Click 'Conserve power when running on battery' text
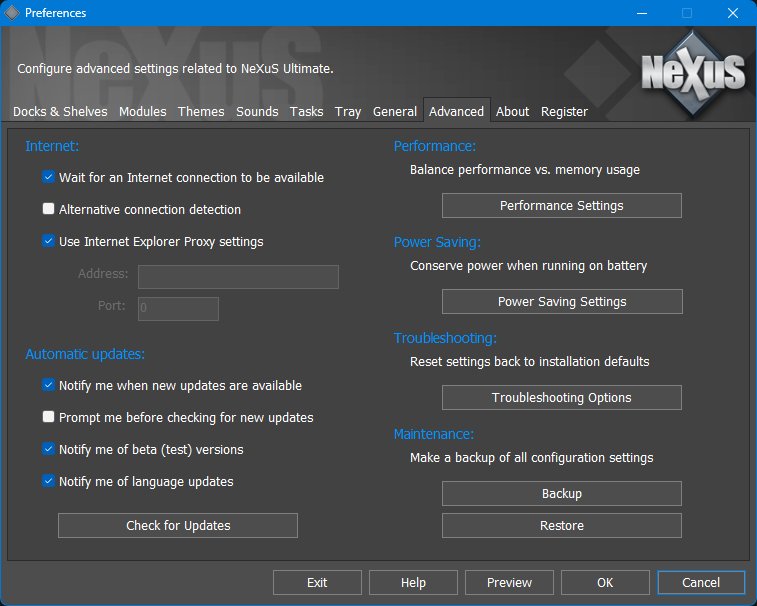Viewport: 757px width, 606px height. (529, 266)
